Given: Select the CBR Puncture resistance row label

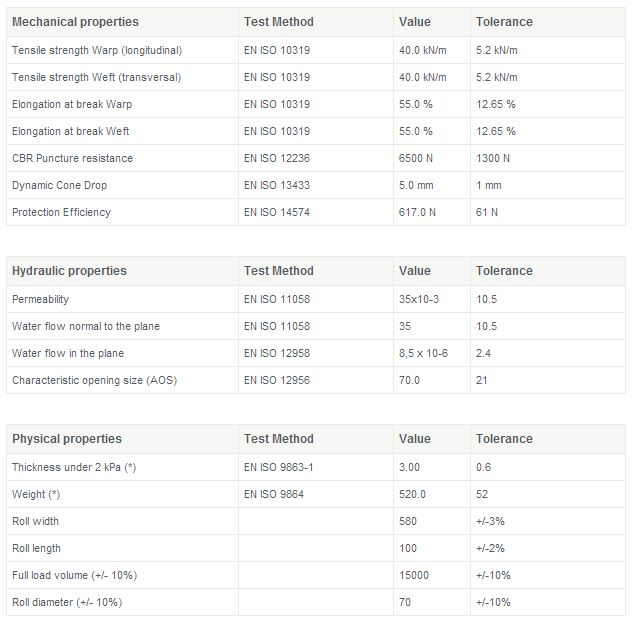Looking at the screenshot, I should pyautogui.click(x=72, y=158).
